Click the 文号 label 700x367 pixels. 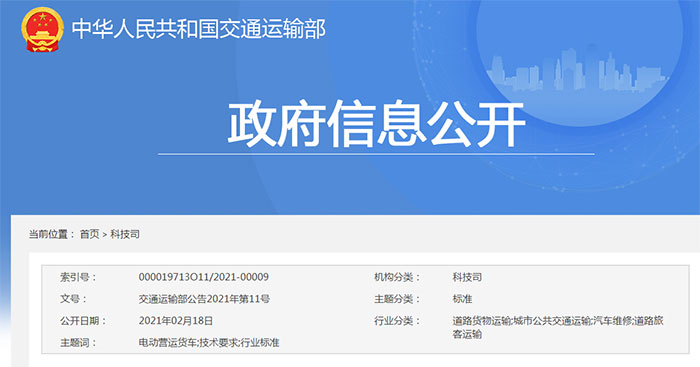tap(74, 299)
